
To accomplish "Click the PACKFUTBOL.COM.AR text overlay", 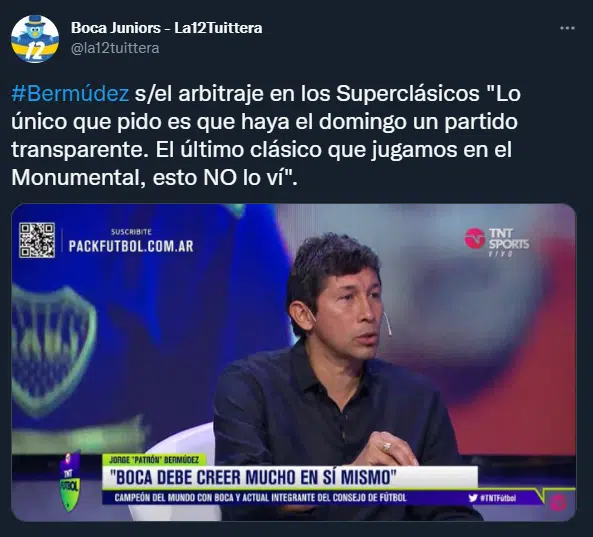I will coord(131,246).
